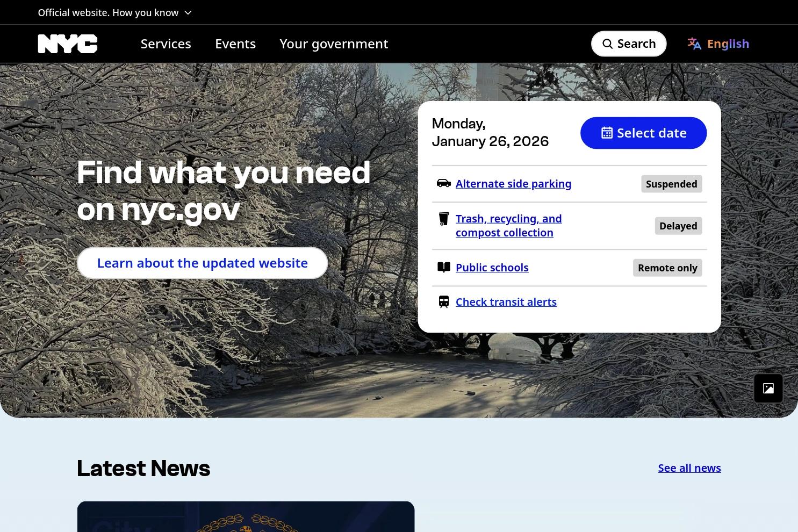Click Learn about the updated website
The height and width of the screenshot is (532, 798).
coord(202,263)
